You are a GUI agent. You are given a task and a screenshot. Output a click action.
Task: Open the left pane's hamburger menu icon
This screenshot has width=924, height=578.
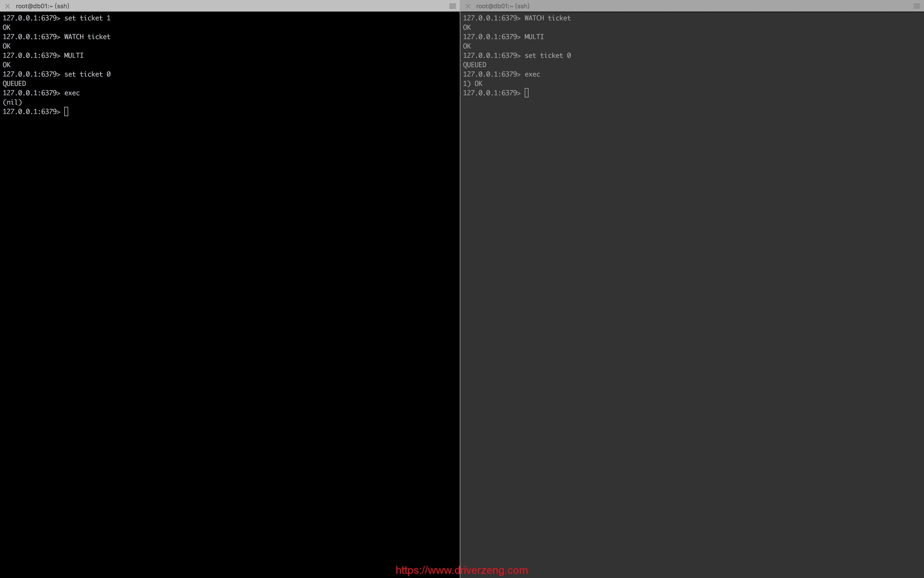(452, 6)
